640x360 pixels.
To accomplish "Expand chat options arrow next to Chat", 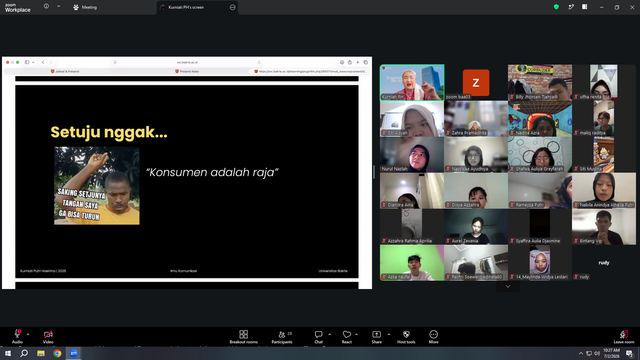I will click(329, 334).
